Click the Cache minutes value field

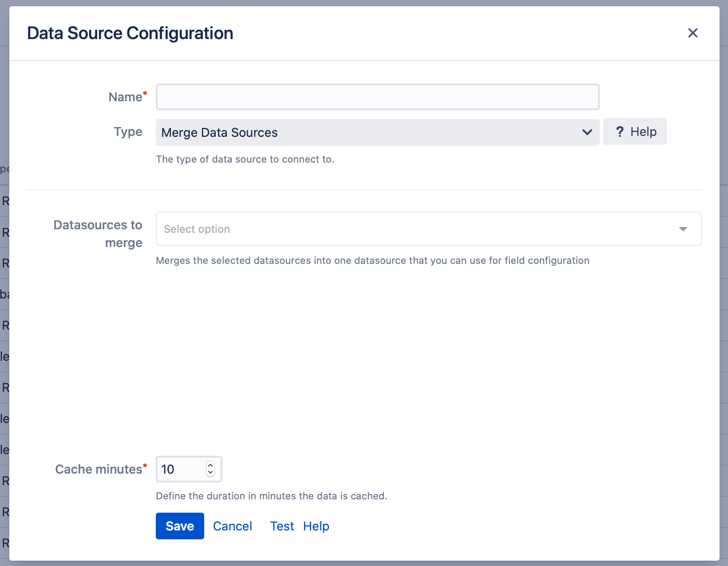[180, 469]
